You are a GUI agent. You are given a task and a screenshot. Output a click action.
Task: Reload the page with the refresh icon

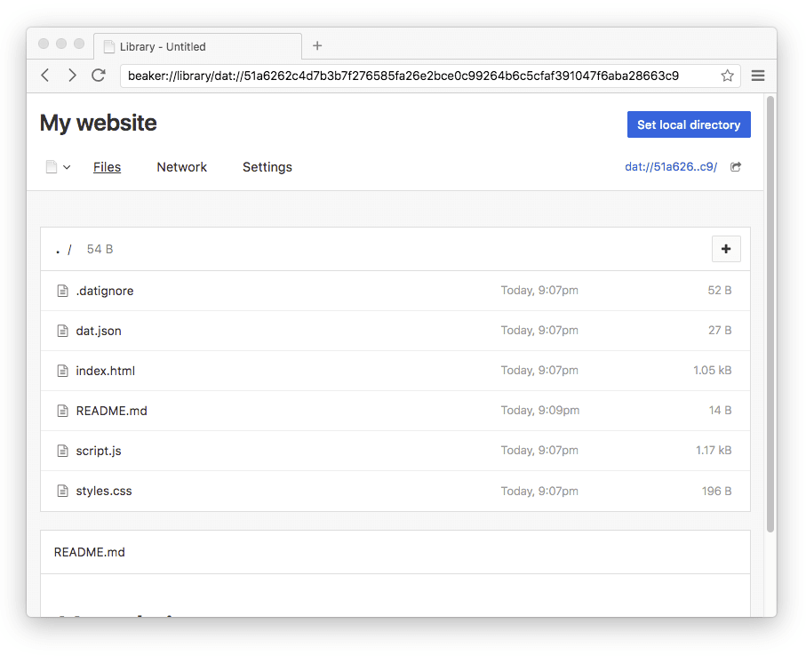click(99, 76)
